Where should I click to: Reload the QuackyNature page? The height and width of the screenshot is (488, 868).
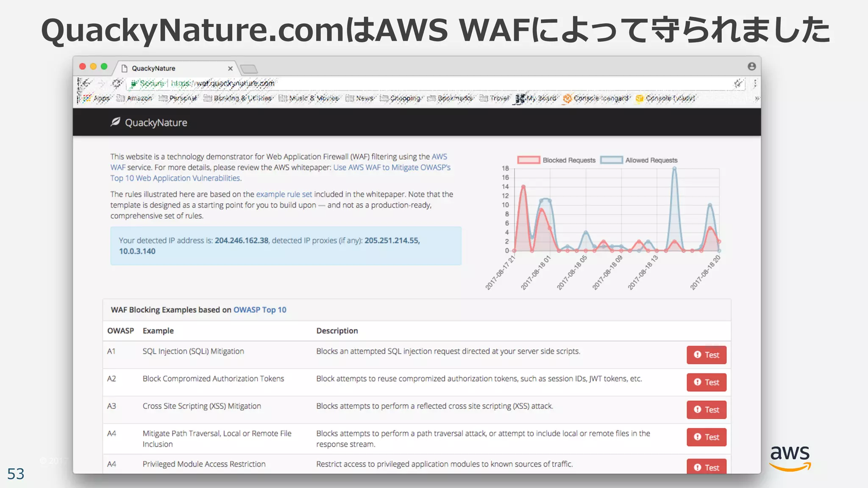[x=117, y=83]
